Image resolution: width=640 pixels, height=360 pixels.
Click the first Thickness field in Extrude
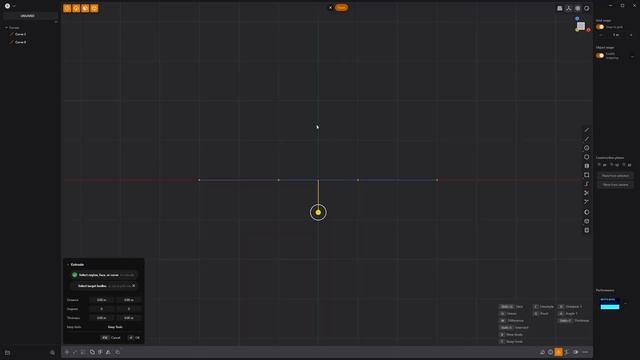click(x=102, y=318)
